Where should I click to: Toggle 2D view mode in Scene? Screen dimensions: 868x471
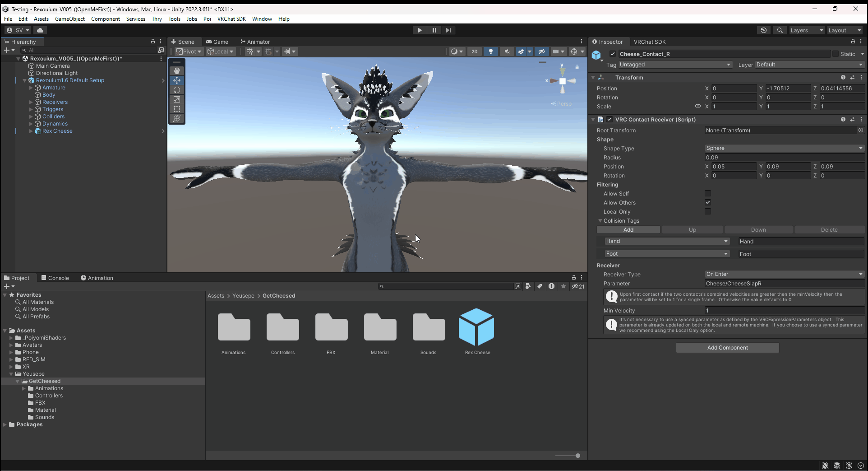coord(474,51)
